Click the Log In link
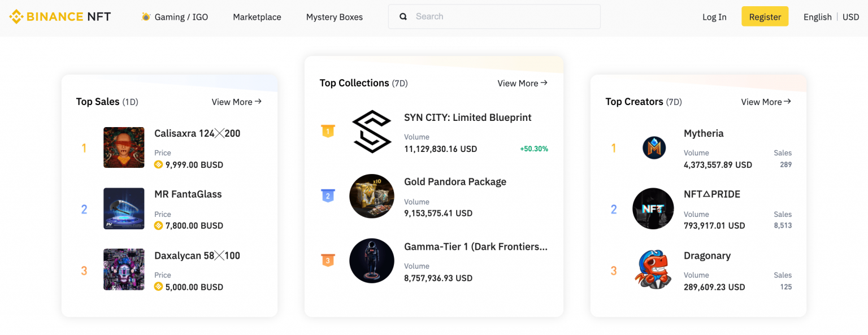Image resolution: width=868 pixels, height=335 pixels. (x=714, y=16)
